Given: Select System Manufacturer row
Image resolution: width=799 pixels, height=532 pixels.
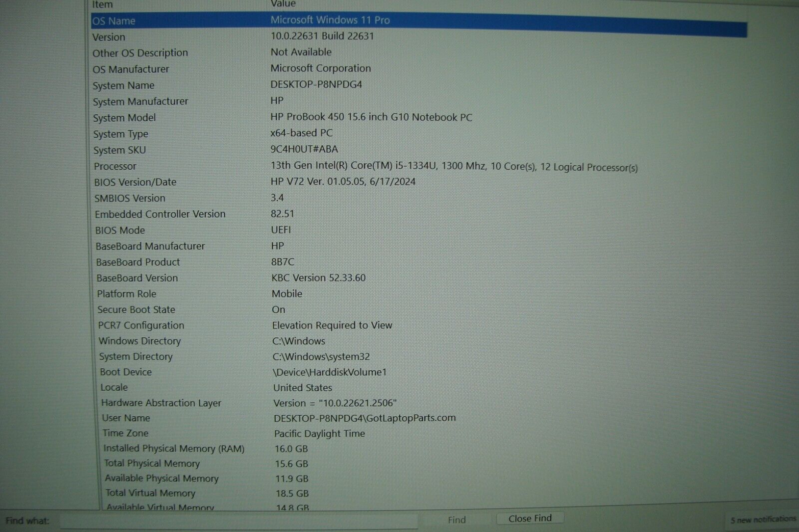Looking at the screenshot, I should 140,102.
